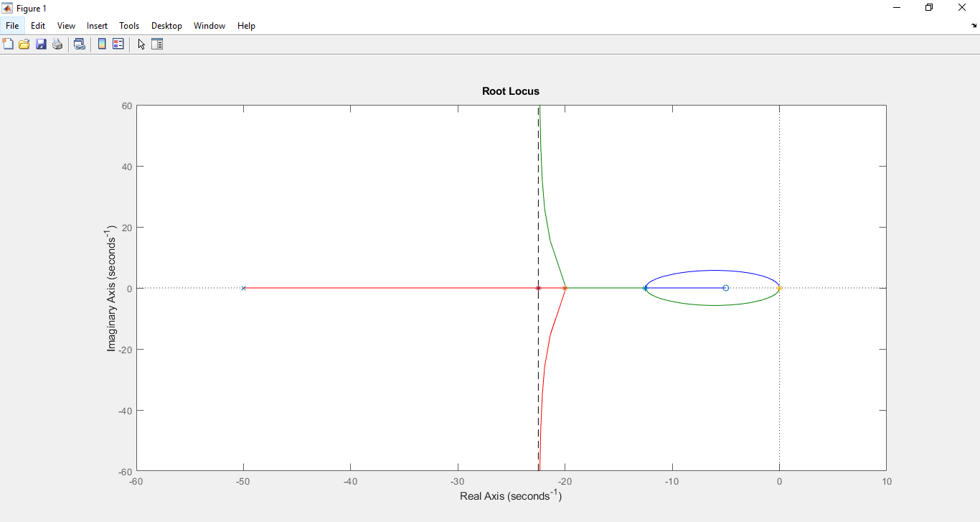
Task: Insert a colorbar via the toolbar icon
Action: coord(102,44)
